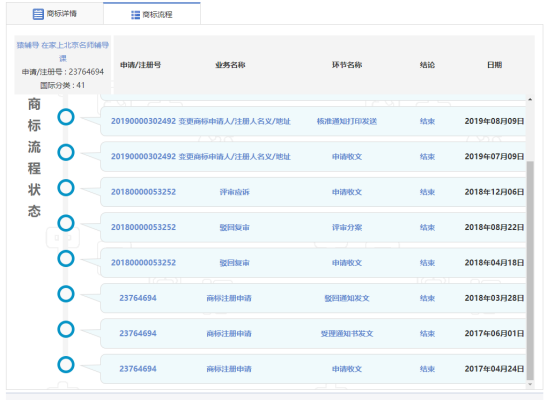Click the scrollbar up arrow
The width and height of the screenshot is (554, 400).
[530, 100]
